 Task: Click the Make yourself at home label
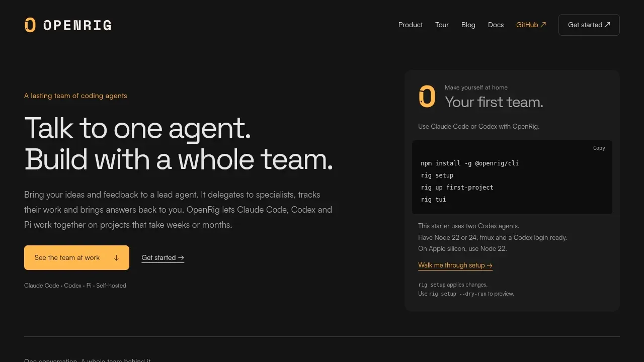[476, 87]
